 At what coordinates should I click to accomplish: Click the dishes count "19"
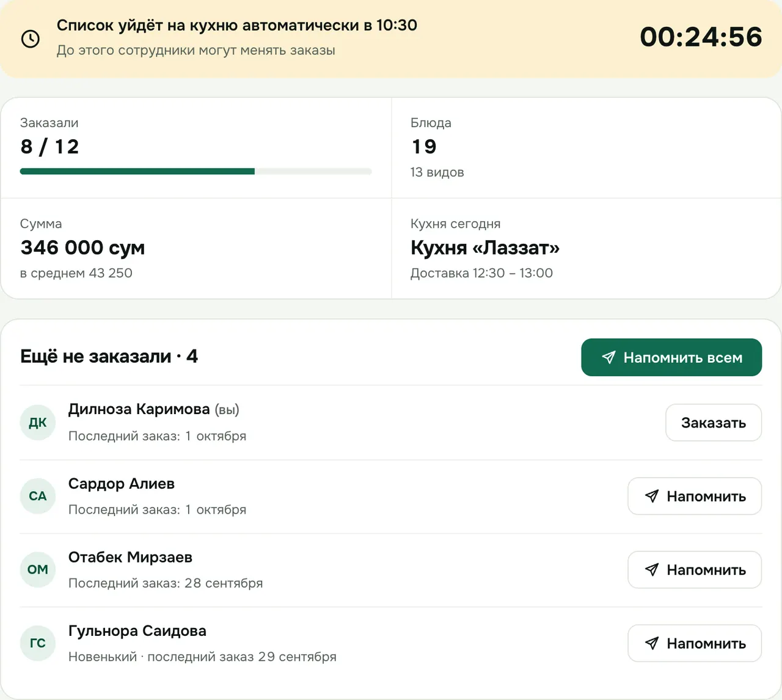(424, 147)
